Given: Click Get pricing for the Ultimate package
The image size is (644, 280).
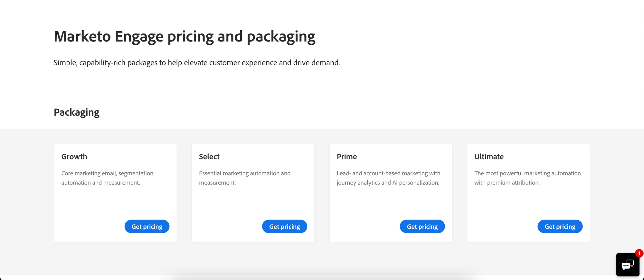Looking at the screenshot, I should (x=560, y=226).
